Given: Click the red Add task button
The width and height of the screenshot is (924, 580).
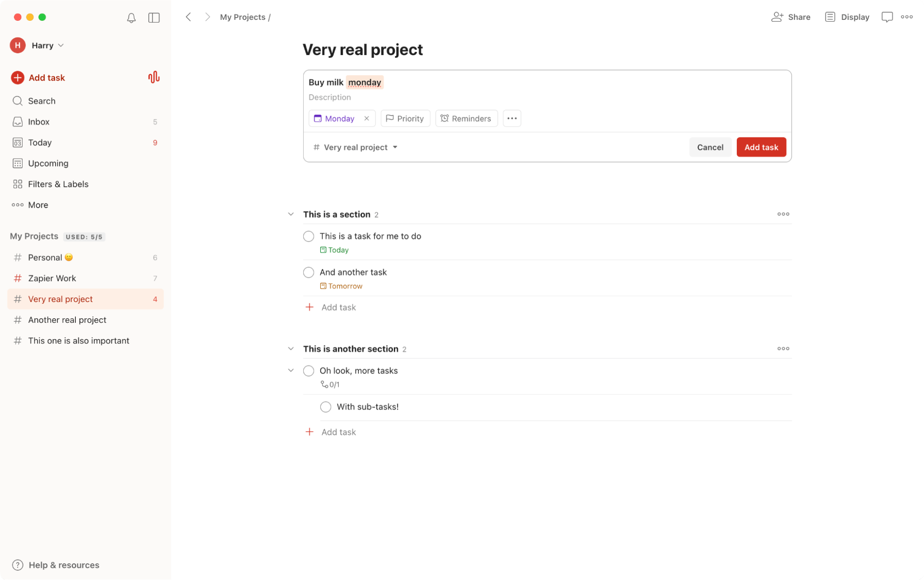Looking at the screenshot, I should point(760,147).
